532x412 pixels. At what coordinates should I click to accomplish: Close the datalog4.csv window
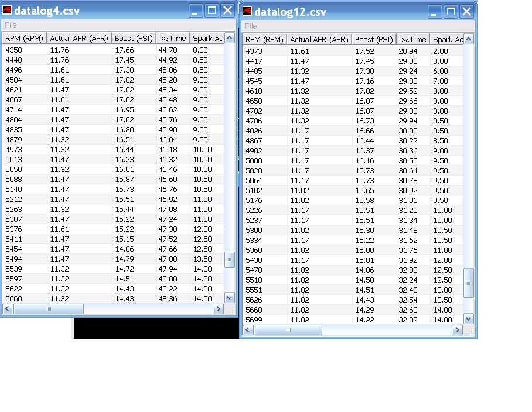tap(227, 11)
